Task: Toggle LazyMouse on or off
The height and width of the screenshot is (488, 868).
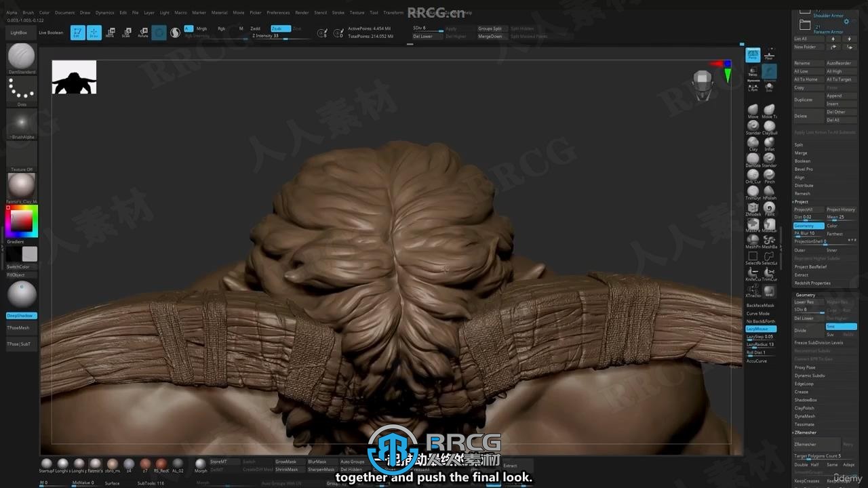Action: click(x=761, y=329)
